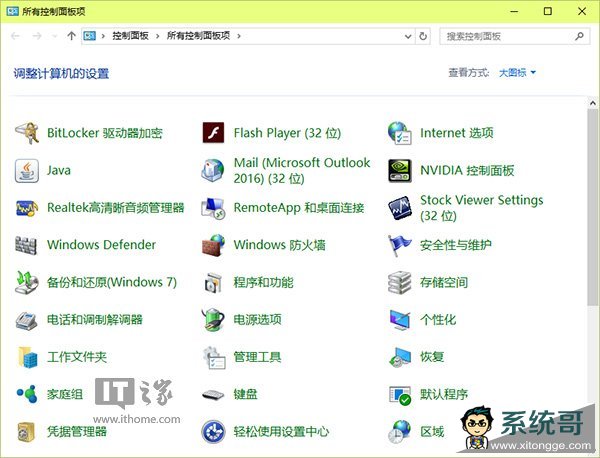Image resolution: width=600 pixels, height=458 pixels.
Task: Open the BitLocker drive encryption icon
Action: [x=27, y=133]
